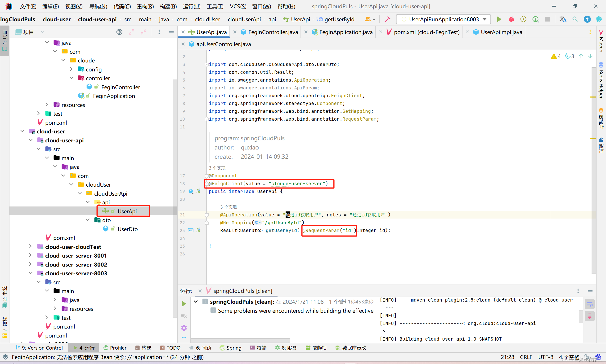The height and width of the screenshot is (364, 606).
Task: Open the 重构 menu
Action: (145, 6)
